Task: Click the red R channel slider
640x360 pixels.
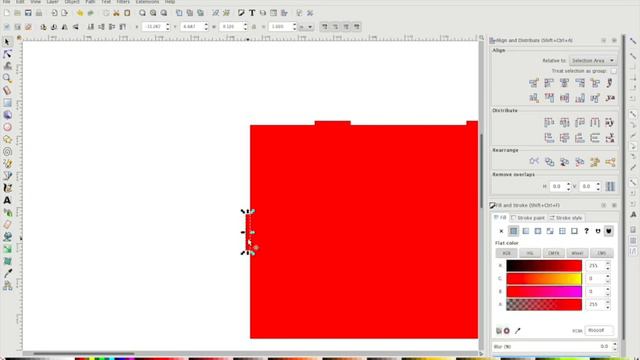Action: [544, 266]
